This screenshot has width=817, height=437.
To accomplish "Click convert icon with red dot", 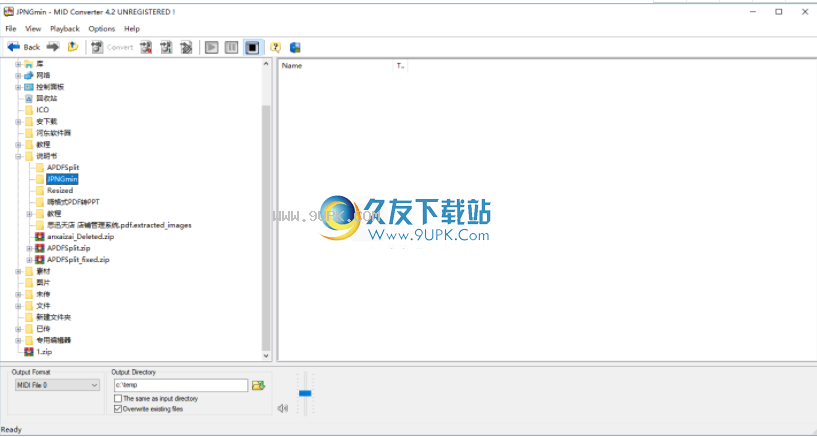I will pos(146,47).
